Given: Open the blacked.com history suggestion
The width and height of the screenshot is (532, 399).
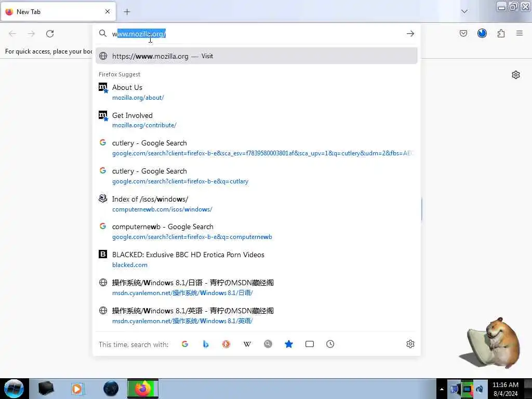Looking at the screenshot, I should tap(257, 260).
